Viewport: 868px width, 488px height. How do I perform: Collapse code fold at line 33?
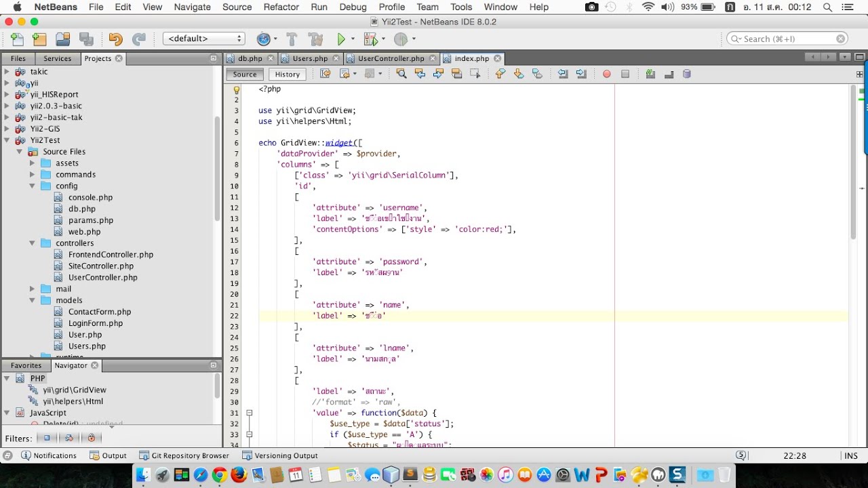[249, 434]
